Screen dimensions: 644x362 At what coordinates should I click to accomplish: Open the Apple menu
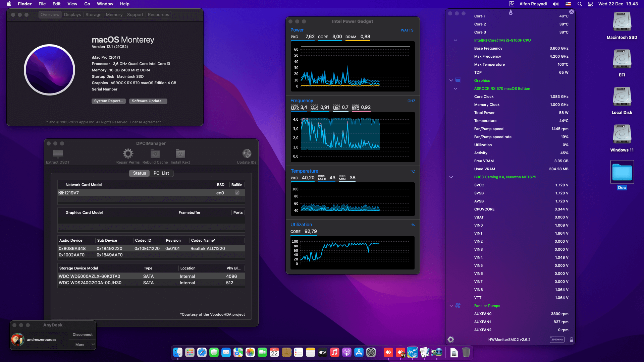(x=9, y=4)
